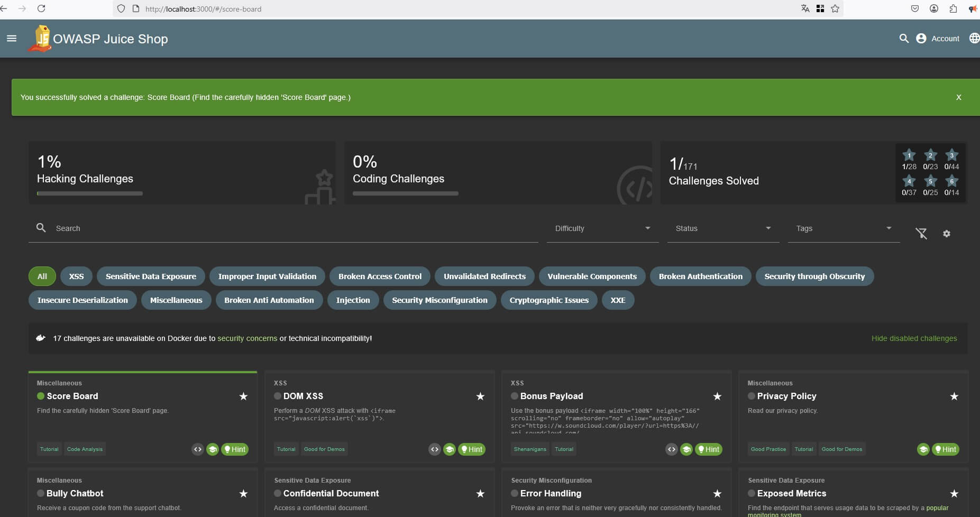Image resolution: width=980 pixels, height=517 pixels.
Task: Click Good Practice tag on Privacy Policy
Action: coord(768,449)
